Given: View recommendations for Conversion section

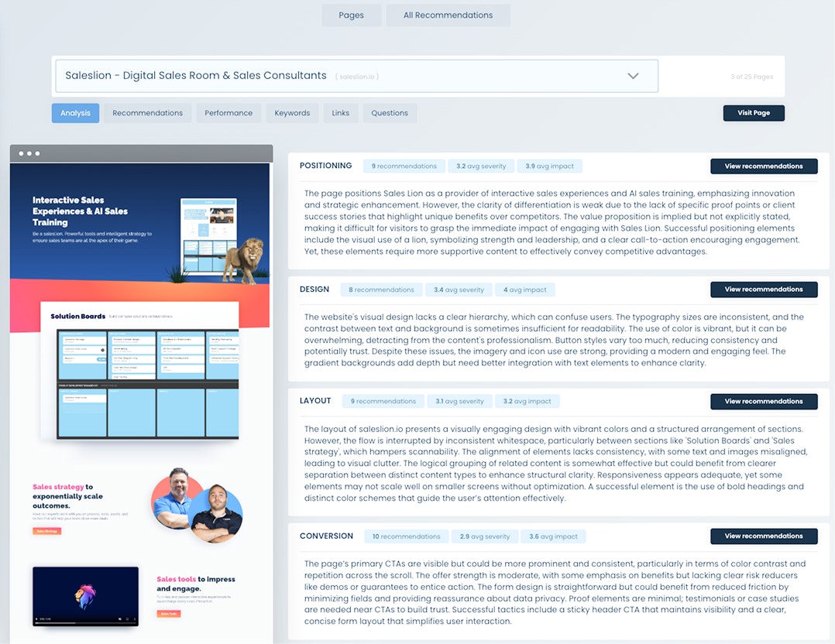Looking at the screenshot, I should pyautogui.click(x=764, y=536).
